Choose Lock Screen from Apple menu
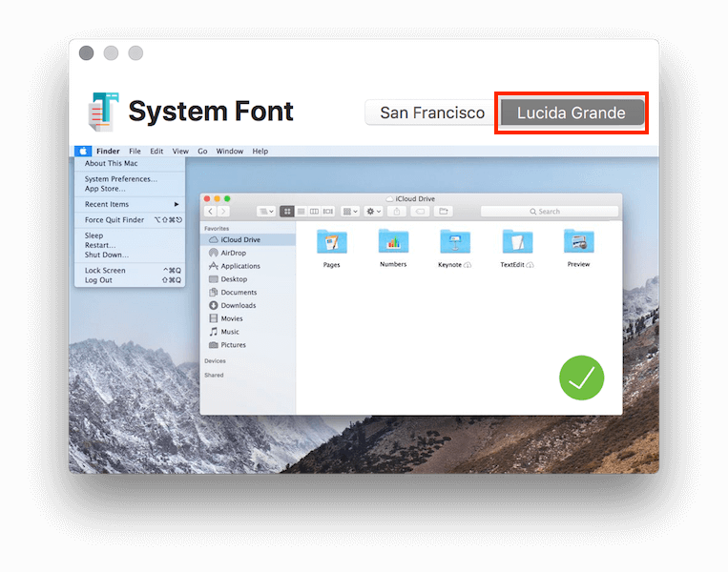This screenshot has width=728, height=572. (130, 271)
